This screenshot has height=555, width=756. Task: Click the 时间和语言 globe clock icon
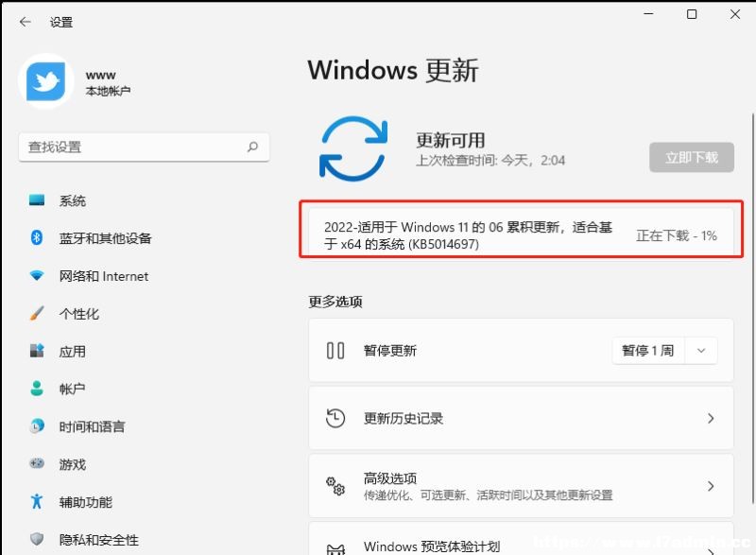pyautogui.click(x=37, y=425)
